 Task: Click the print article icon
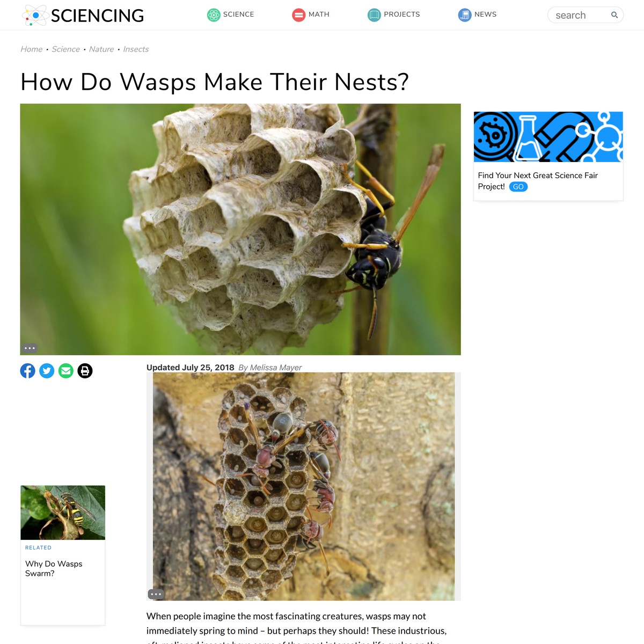tap(85, 371)
